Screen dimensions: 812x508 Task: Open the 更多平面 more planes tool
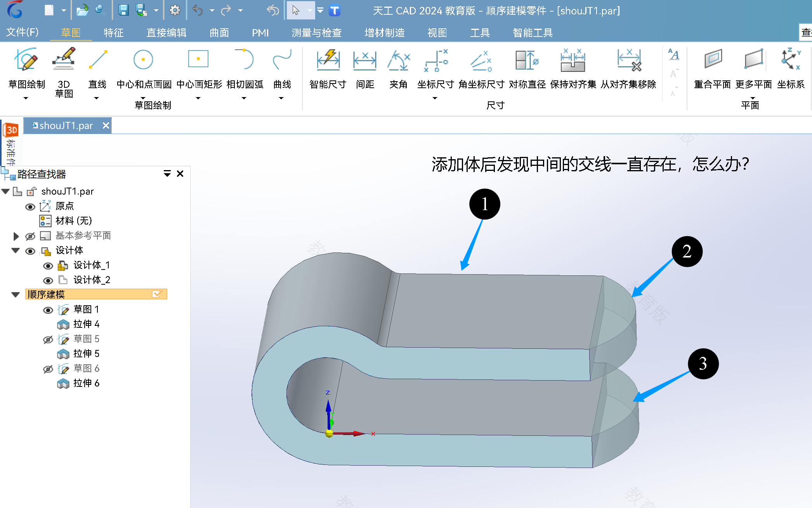753,68
